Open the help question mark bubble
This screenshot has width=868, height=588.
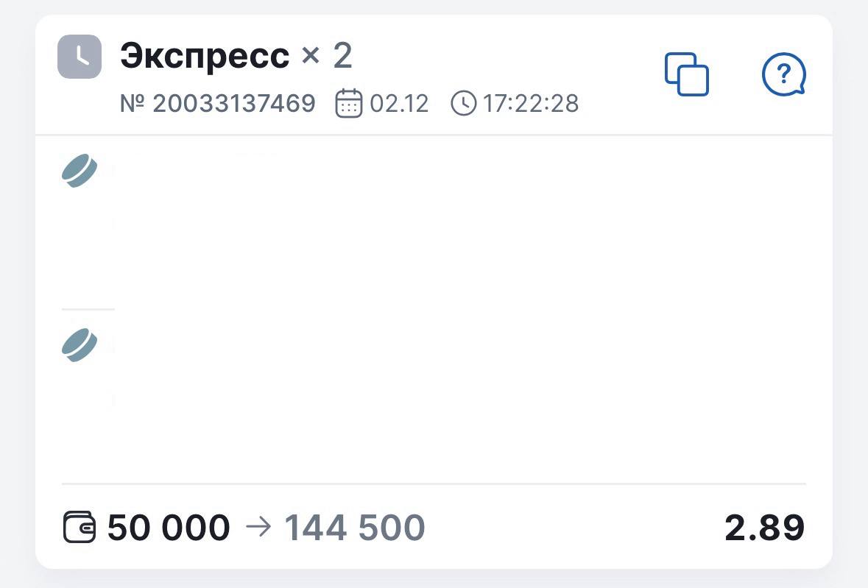tap(783, 75)
